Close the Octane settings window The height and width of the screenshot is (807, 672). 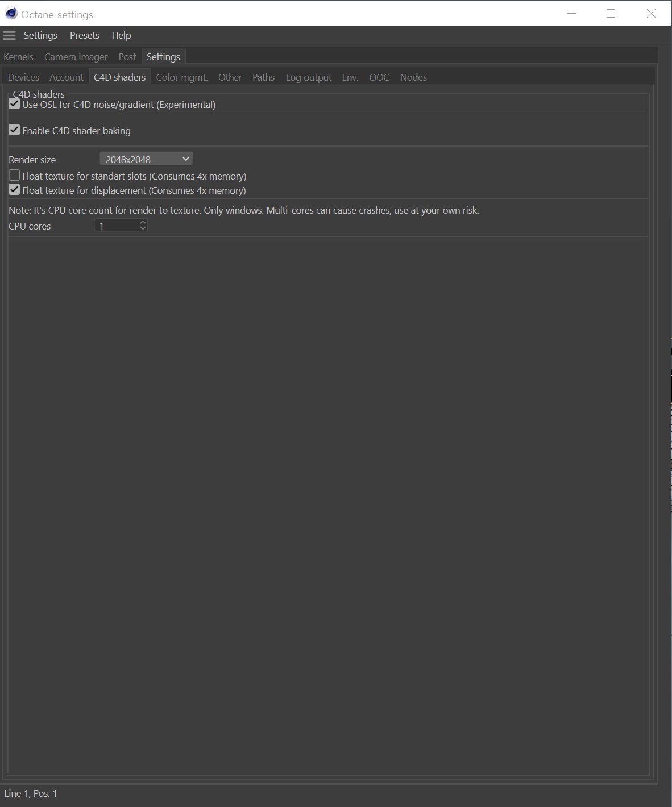[x=652, y=14]
